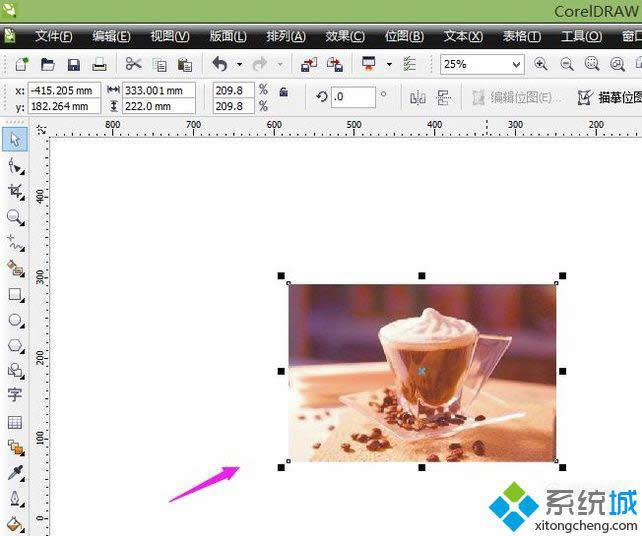Screen dimensions: 642x536
Task: Select the Rectangle tool
Action: click(x=16, y=294)
